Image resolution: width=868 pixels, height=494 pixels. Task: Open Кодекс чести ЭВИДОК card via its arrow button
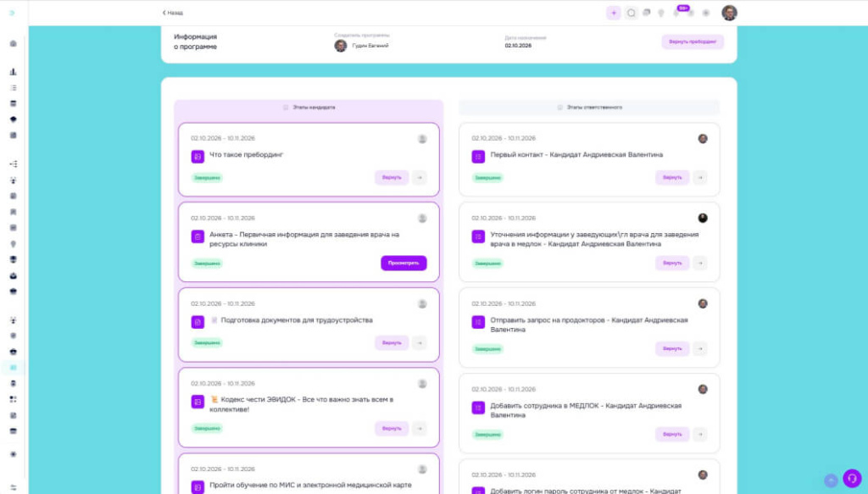tap(420, 428)
